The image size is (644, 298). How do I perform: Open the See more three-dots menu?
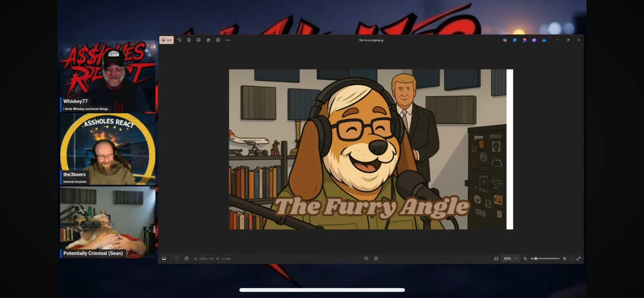coord(228,40)
